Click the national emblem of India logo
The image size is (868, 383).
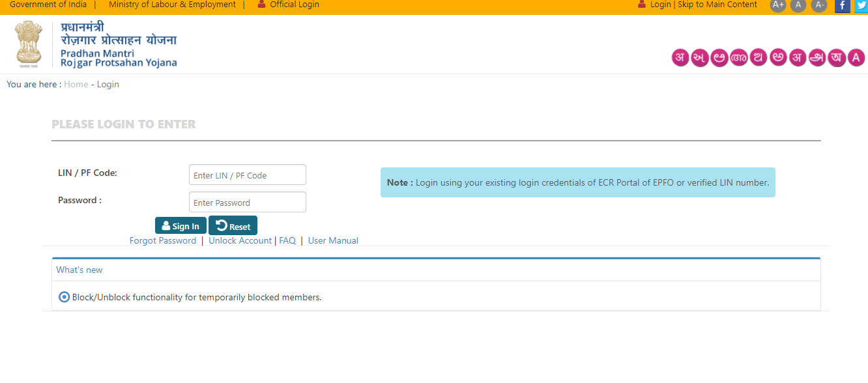[x=29, y=44]
